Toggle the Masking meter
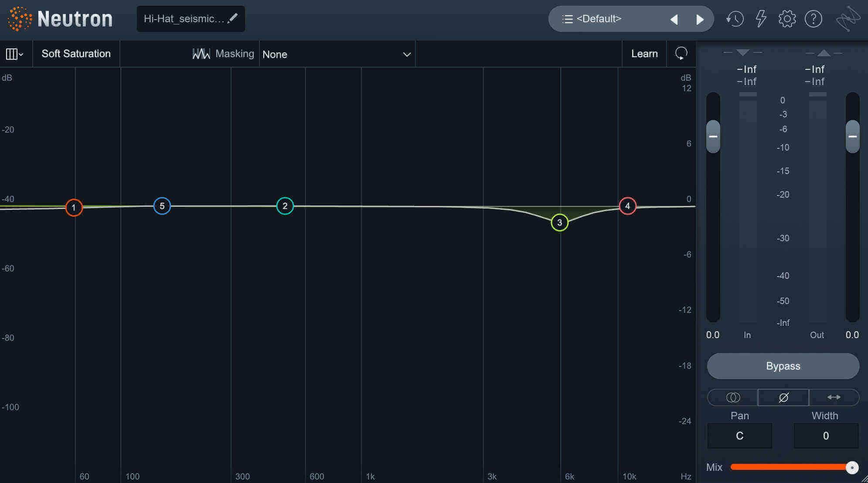The width and height of the screenshot is (868, 483). click(x=223, y=54)
